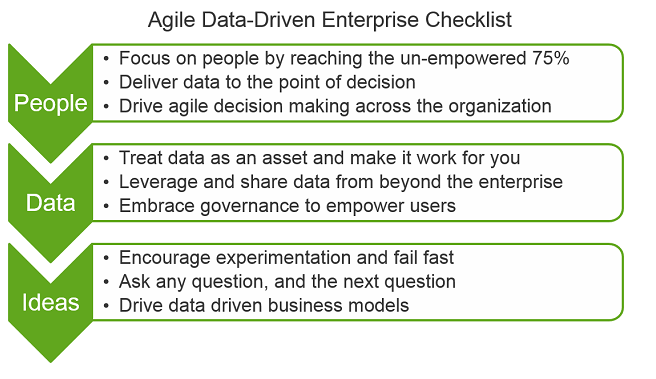Select the Agile Data-Driven Enterprise Checklist title
Viewport: 656px width, 379px height.
coord(330,20)
